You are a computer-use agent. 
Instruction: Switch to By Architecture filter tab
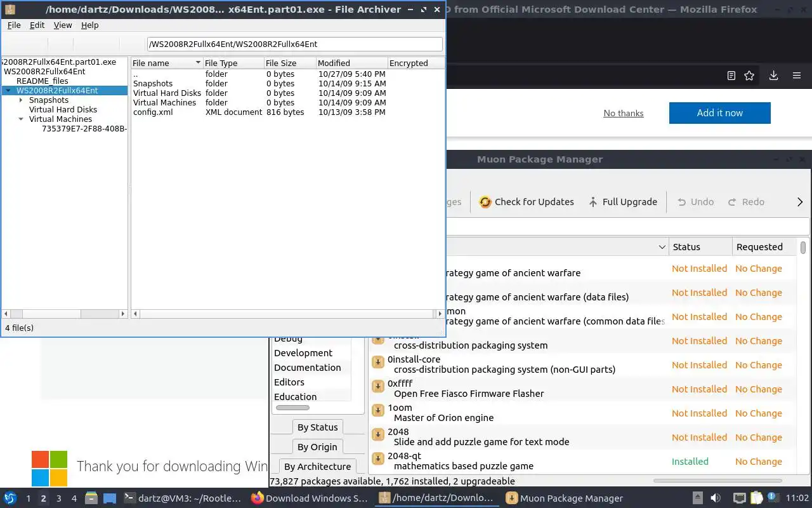(318, 467)
